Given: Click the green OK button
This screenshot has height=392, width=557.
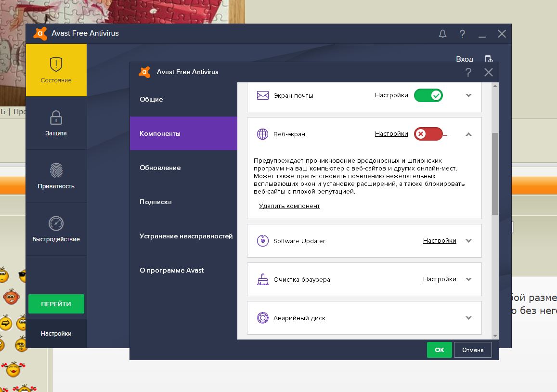Looking at the screenshot, I should click(439, 350).
